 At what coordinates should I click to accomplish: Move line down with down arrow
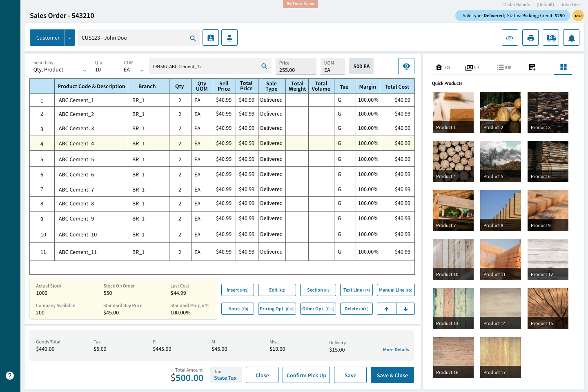pyautogui.click(x=405, y=309)
